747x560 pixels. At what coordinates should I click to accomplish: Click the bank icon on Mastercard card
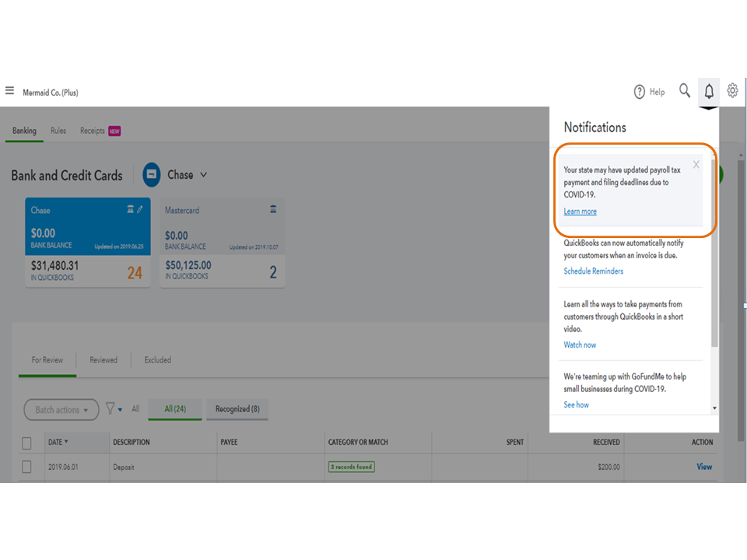point(273,209)
